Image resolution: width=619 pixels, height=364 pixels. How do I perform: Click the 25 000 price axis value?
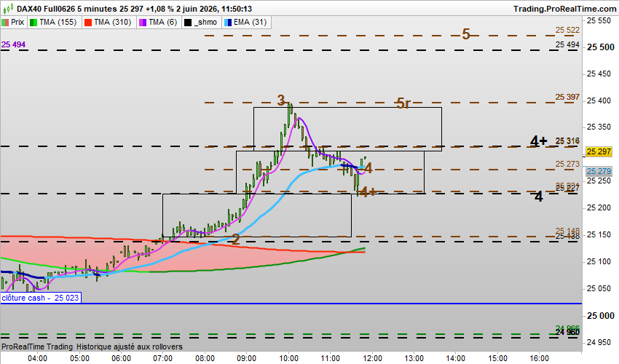pyautogui.click(x=601, y=315)
